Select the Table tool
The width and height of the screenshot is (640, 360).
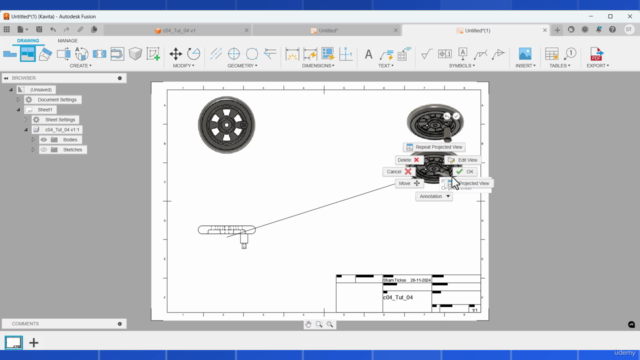(x=551, y=54)
